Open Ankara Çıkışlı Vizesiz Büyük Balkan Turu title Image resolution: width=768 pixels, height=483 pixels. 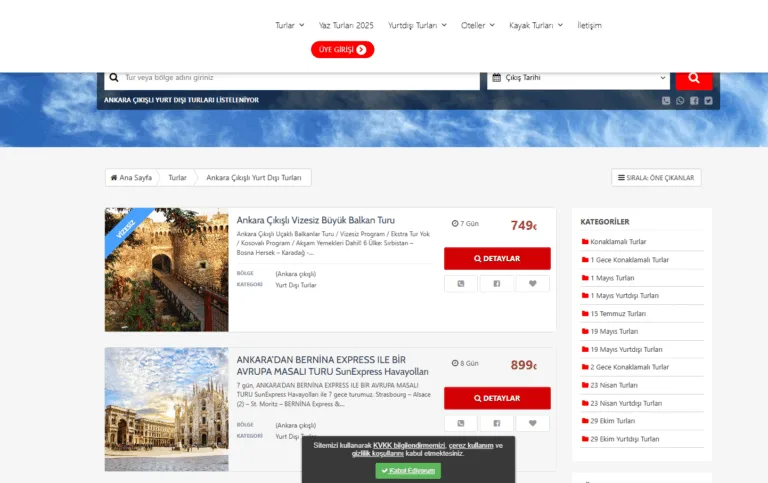[x=315, y=220]
